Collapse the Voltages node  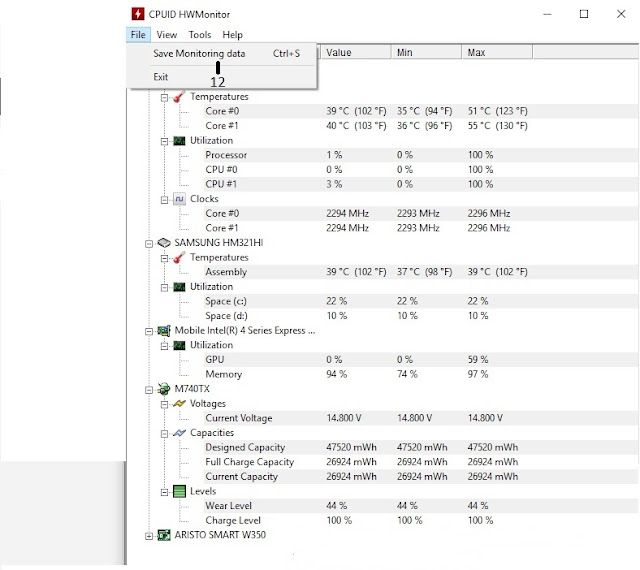pos(164,405)
